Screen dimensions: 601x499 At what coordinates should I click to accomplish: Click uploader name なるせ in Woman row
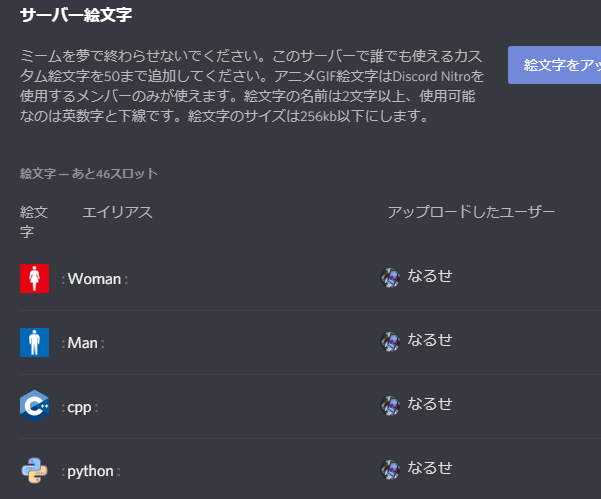[x=430, y=276]
